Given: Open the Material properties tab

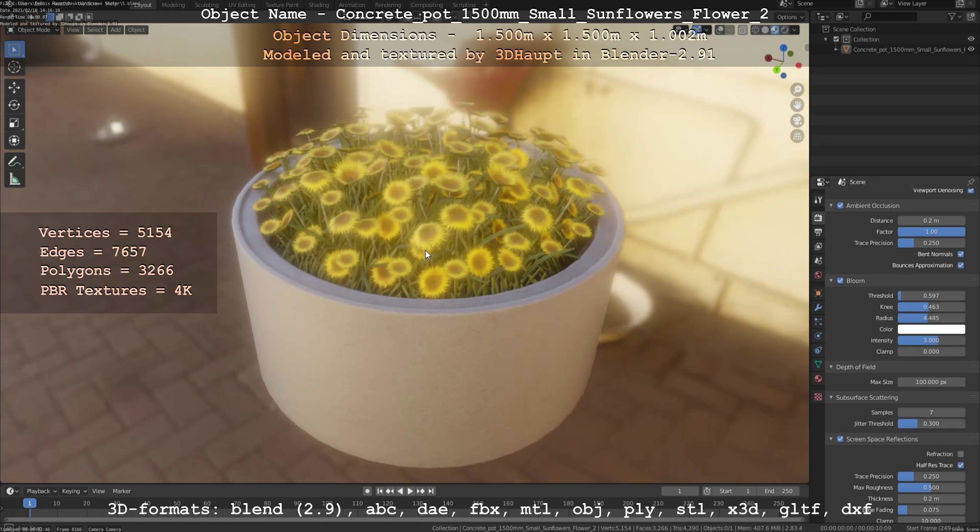Looking at the screenshot, I should coord(818,378).
